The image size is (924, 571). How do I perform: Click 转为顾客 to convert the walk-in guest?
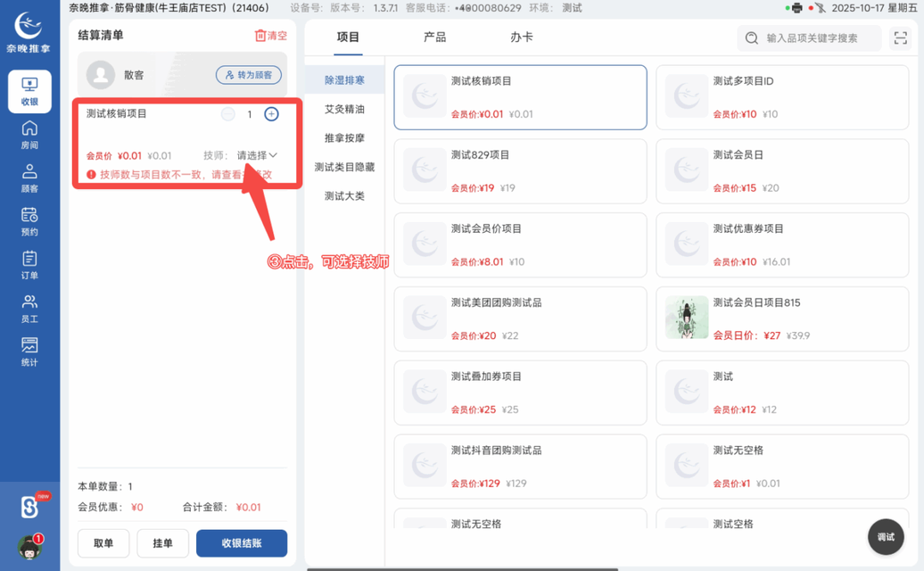click(248, 75)
